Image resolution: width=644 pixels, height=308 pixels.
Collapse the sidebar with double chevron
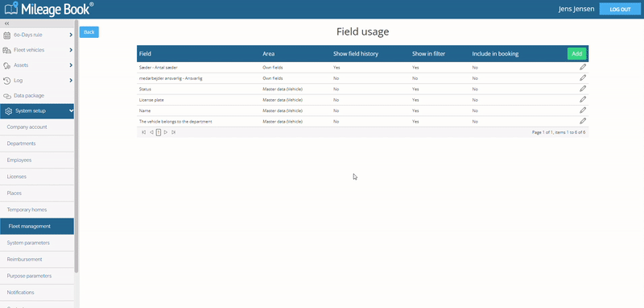point(7,23)
